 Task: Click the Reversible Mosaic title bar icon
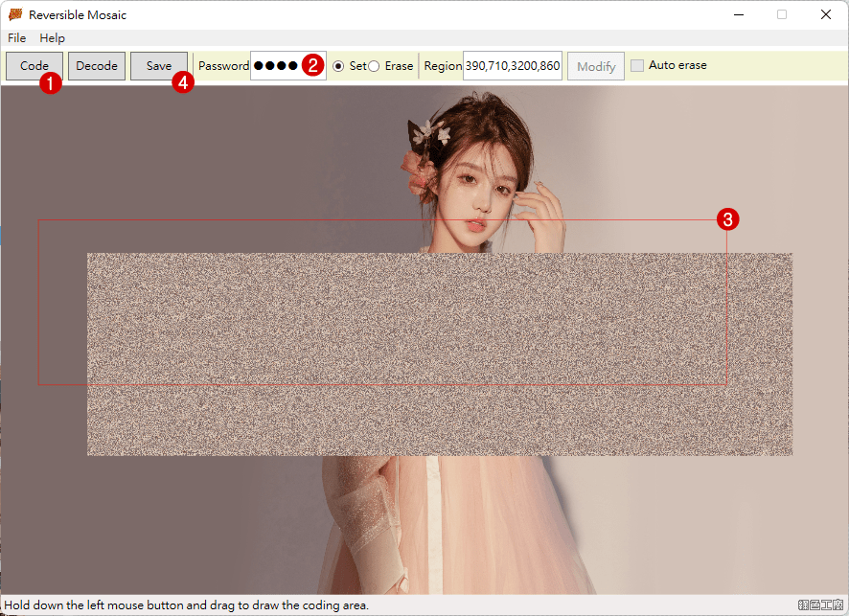click(x=15, y=14)
